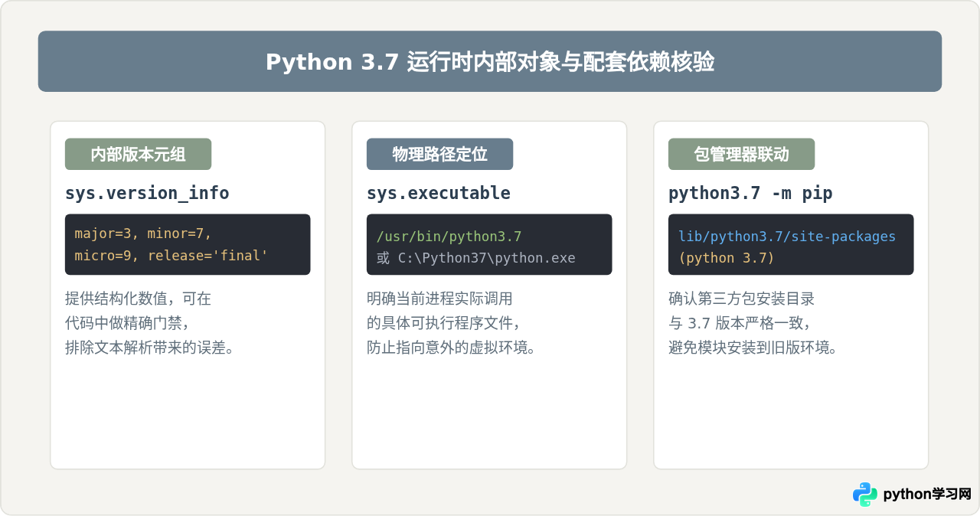Click the path /usr/bin/python3.7
Viewport: 980px width, 516px height.
coord(449,236)
